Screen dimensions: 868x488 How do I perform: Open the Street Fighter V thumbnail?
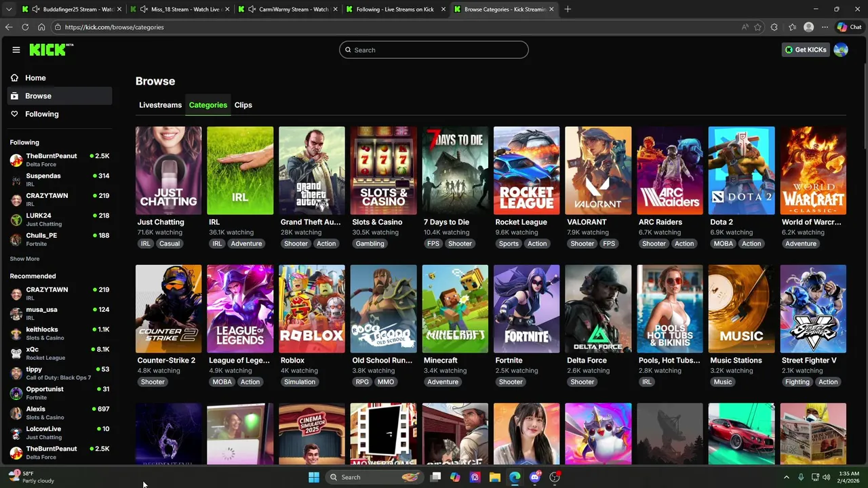(x=813, y=309)
